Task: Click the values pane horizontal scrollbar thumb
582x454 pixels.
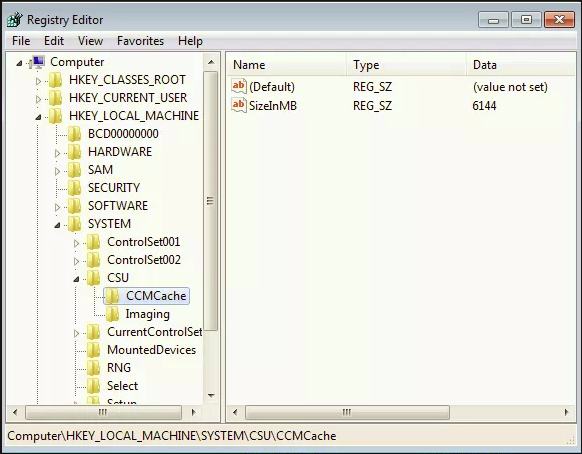Action: coord(347,412)
